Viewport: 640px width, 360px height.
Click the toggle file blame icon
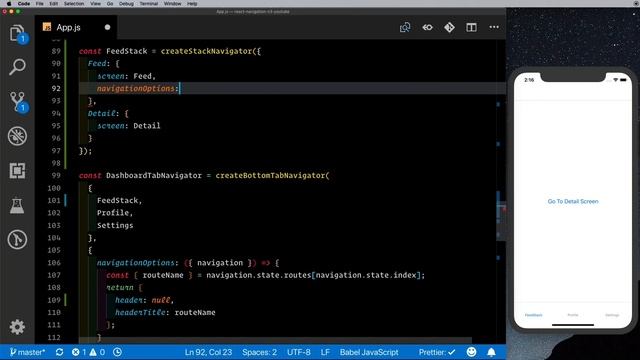coord(427,27)
